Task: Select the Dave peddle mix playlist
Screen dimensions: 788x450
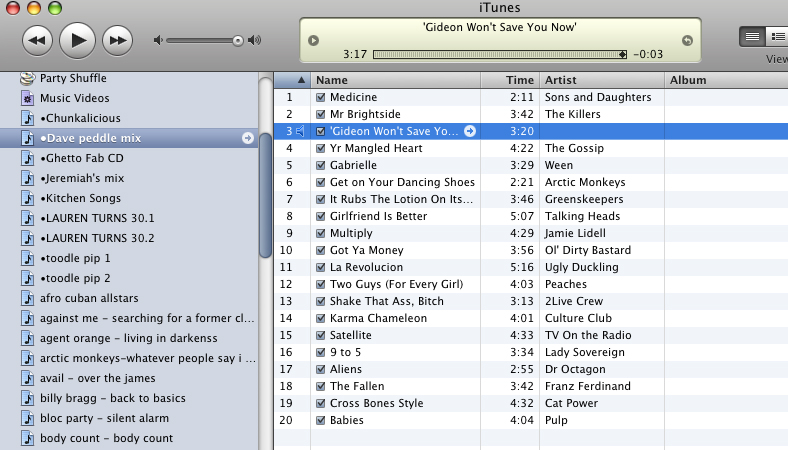Action: coord(129,138)
